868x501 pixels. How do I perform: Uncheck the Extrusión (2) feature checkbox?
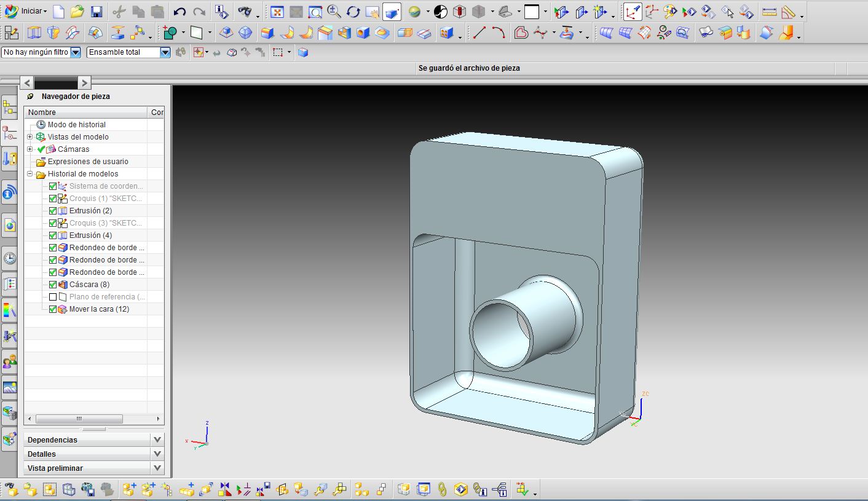click(53, 211)
